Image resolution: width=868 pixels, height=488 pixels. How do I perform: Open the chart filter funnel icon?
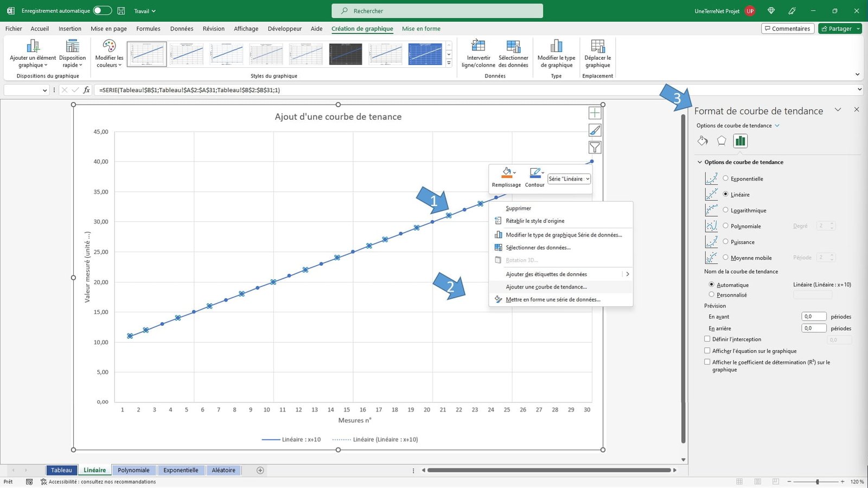[595, 147]
